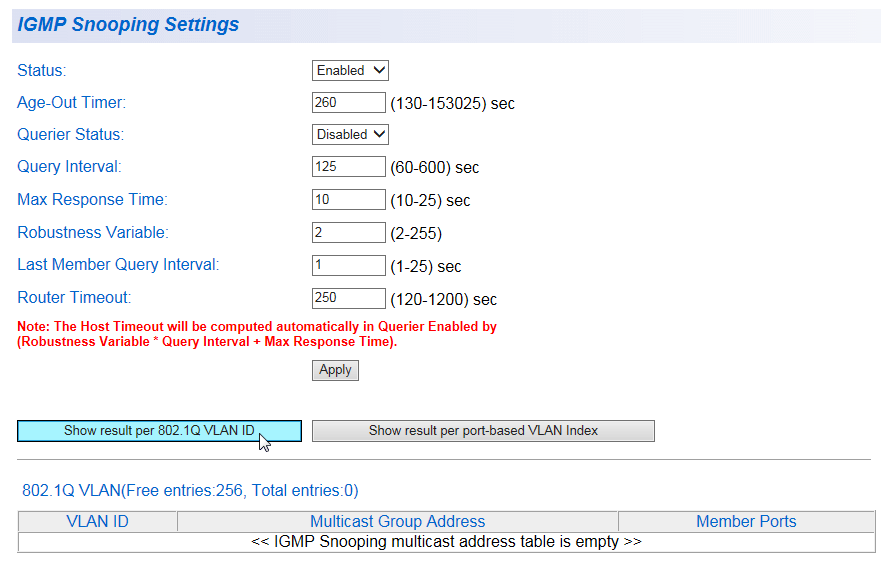
Task: Click the red Host Timeout note text
Action: tap(257, 334)
